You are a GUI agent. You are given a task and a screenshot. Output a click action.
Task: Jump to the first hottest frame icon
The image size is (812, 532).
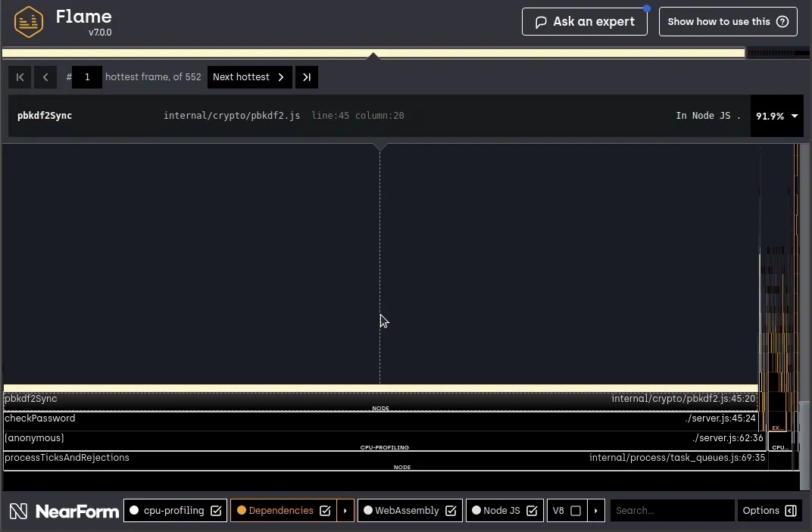click(x=20, y=76)
